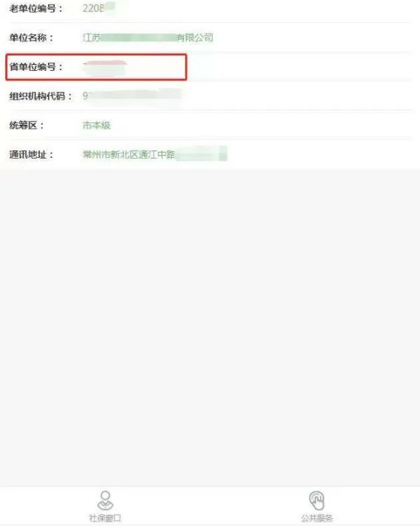Click the 江苏 company name prefix
Image resolution: width=420 pixels, height=526 pixels.
92,38
